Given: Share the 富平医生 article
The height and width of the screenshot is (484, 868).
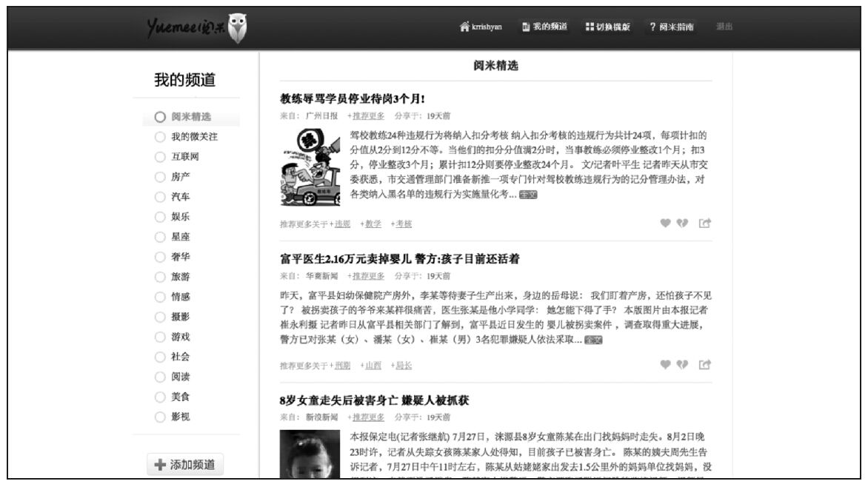Looking at the screenshot, I should pyautogui.click(x=704, y=364).
